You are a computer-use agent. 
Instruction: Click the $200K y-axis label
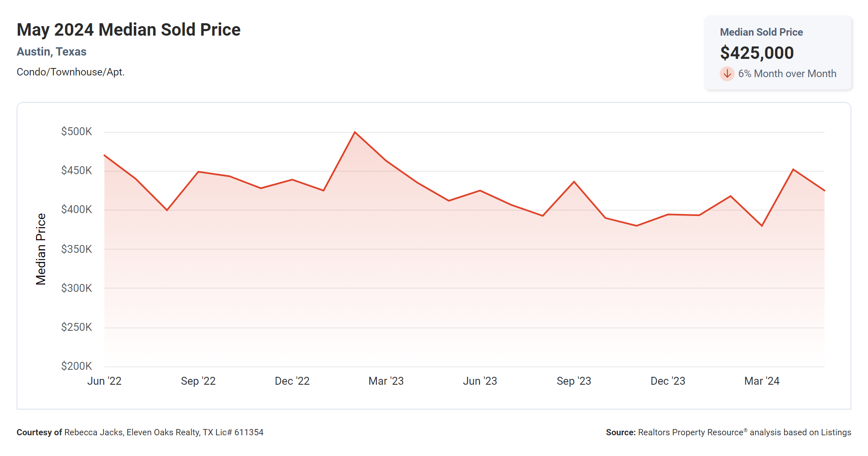pos(77,366)
